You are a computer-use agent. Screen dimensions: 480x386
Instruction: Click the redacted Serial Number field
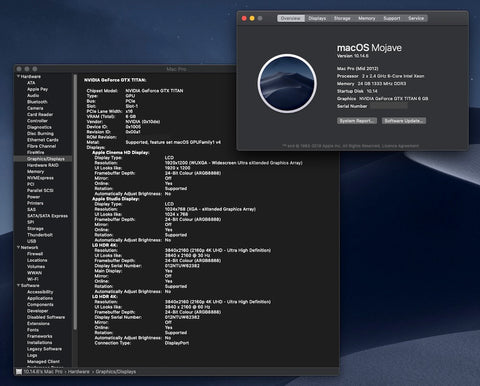tap(389, 106)
